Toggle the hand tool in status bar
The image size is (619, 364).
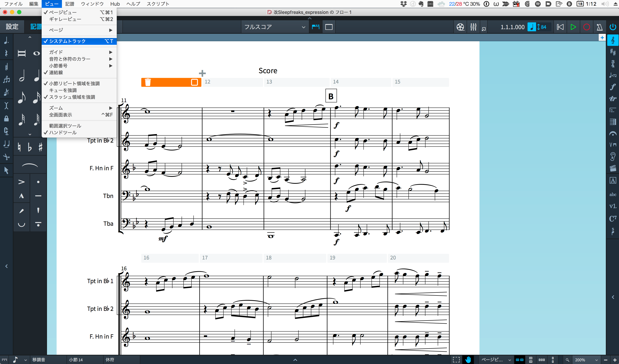(x=468, y=360)
